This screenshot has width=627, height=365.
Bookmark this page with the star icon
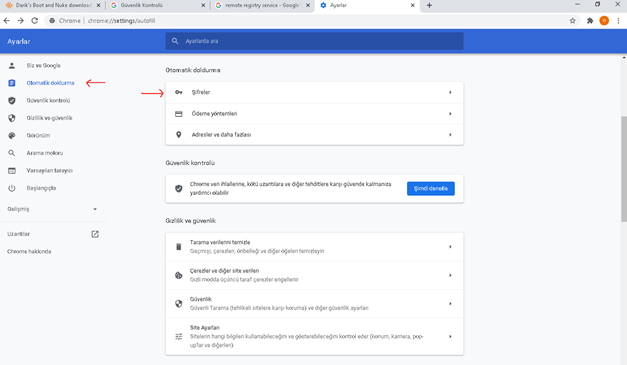(x=573, y=21)
